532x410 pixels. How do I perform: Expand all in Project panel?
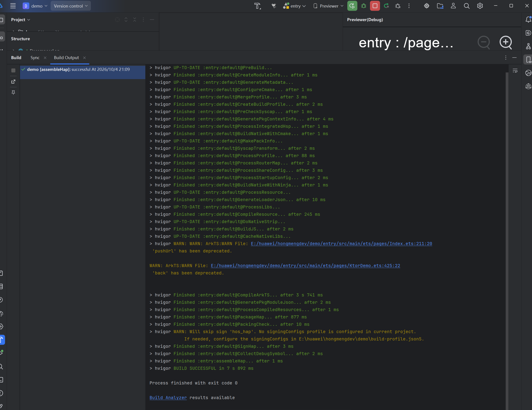(126, 20)
